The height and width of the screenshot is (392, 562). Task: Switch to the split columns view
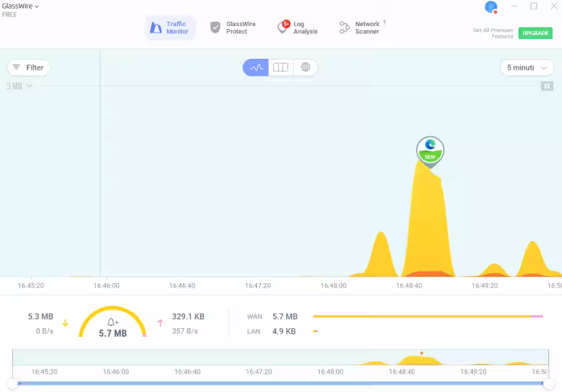pos(280,68)
